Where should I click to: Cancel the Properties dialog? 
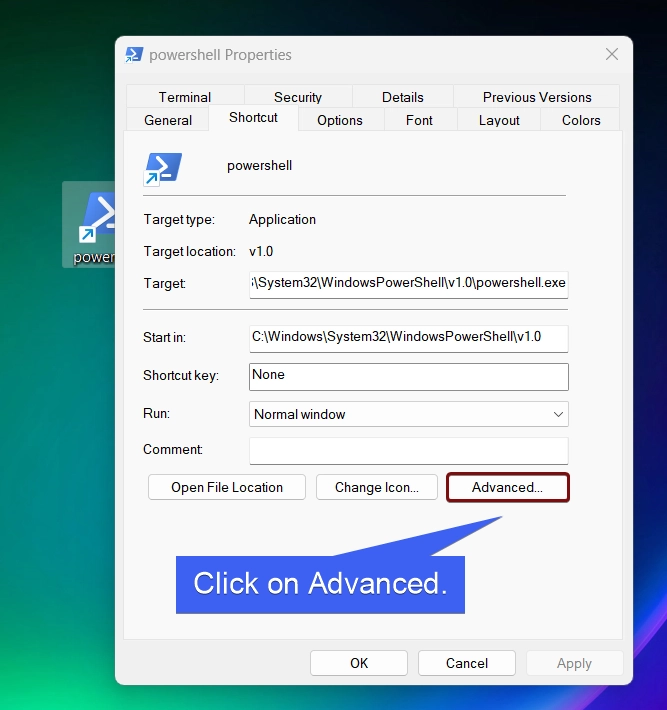(466, 663)
